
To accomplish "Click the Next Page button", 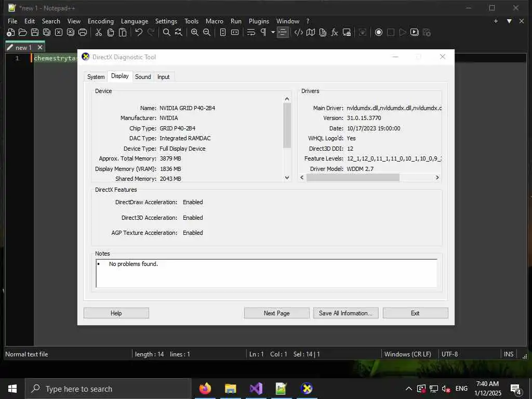I will [x=277, y=313].
